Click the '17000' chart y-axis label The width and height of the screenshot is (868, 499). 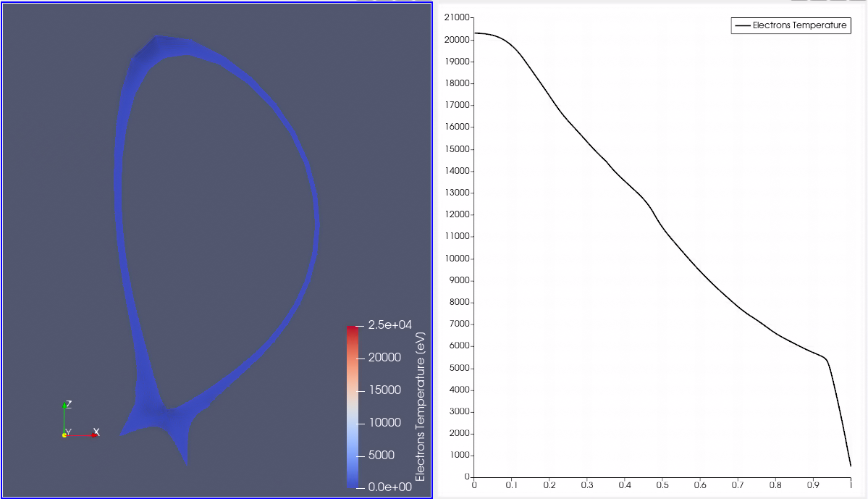tap(457, 105)
